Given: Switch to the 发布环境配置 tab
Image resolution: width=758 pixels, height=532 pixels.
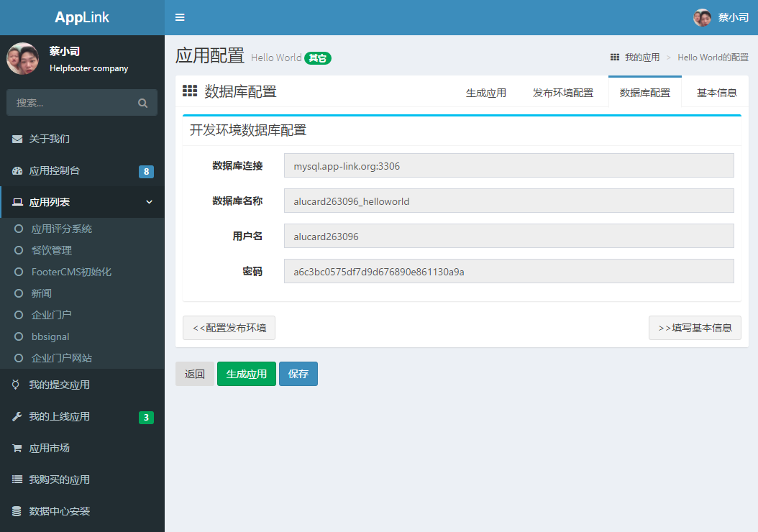Looking at the screenshot, I should pos(562,93).
